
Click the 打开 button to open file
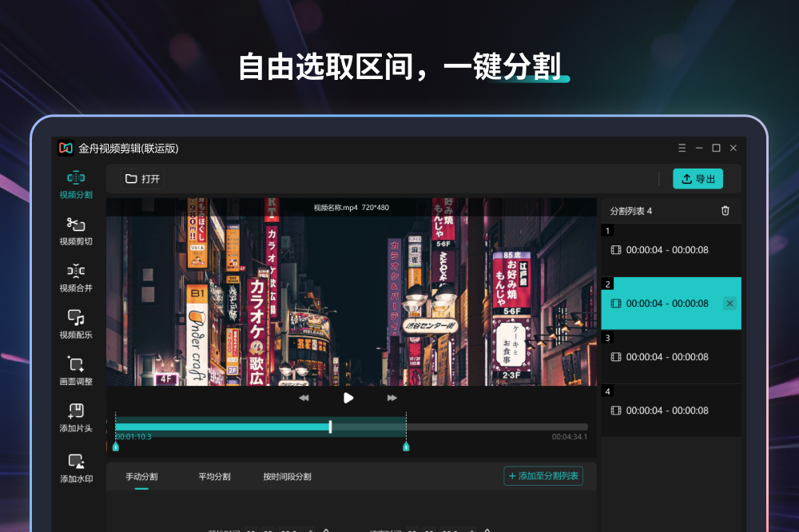pyautogui.click(x=143, y=179)
